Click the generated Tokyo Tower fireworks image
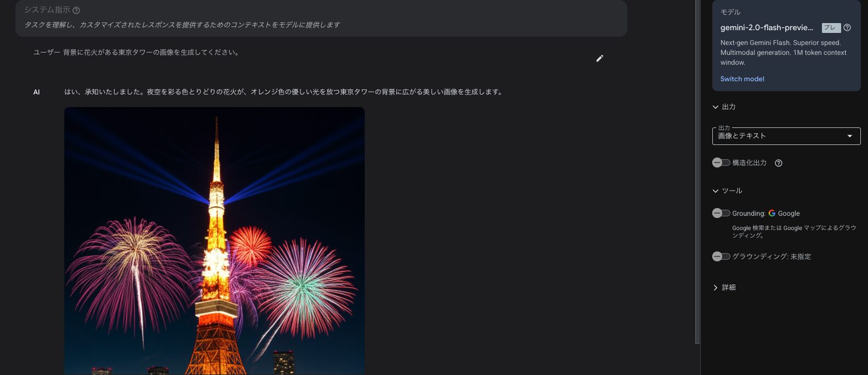Image resolution: width=868 pixels, height=375 pixels. tap(214, 241)
